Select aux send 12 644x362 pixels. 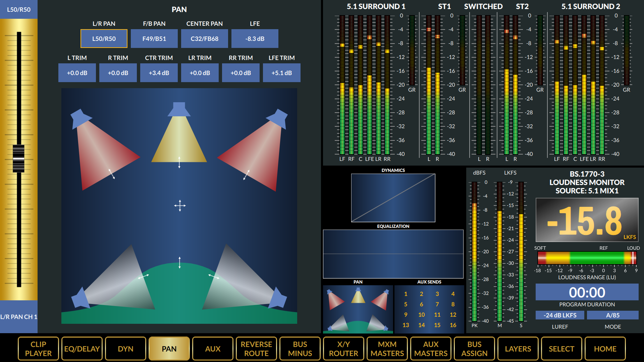pos(453,315)
